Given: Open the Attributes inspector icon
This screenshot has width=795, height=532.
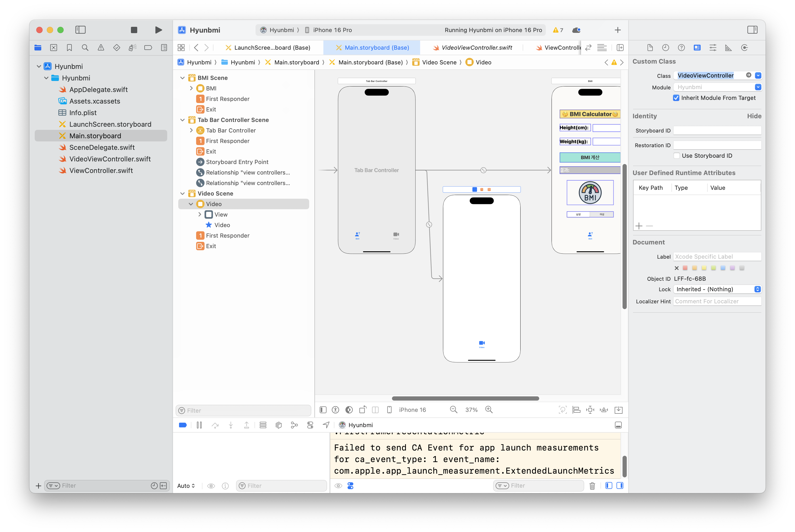Looking at the screenshot, I should pos(712,48).
